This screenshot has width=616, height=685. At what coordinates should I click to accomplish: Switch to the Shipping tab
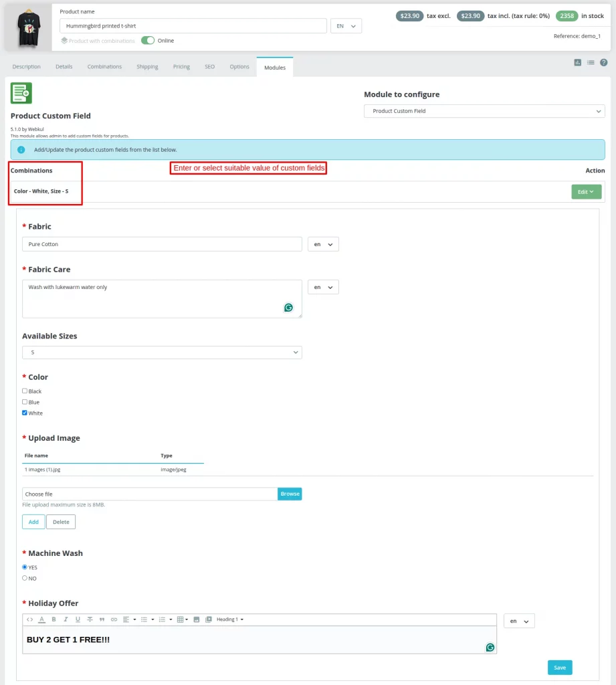[147, 66]
